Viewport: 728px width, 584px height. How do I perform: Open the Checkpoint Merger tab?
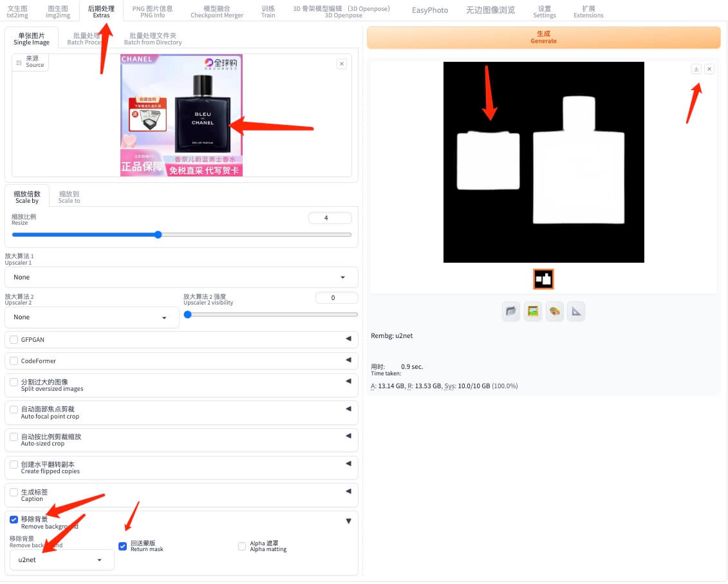tap(217, 12)
